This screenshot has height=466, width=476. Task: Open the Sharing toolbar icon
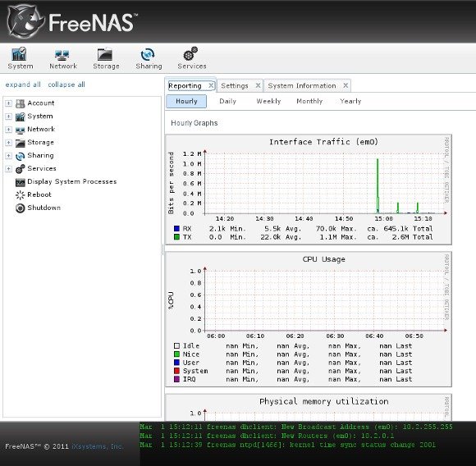point(149,55)
